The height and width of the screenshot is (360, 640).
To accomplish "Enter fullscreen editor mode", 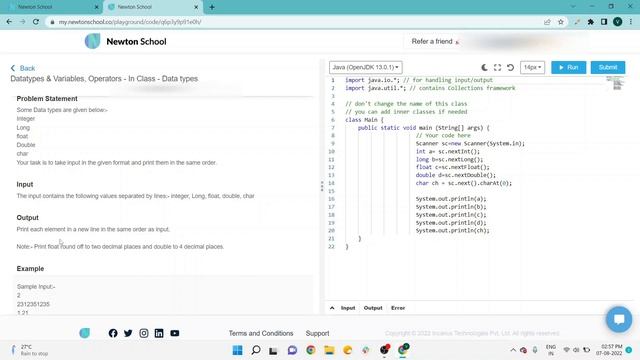I will click(x=497, y=67).
